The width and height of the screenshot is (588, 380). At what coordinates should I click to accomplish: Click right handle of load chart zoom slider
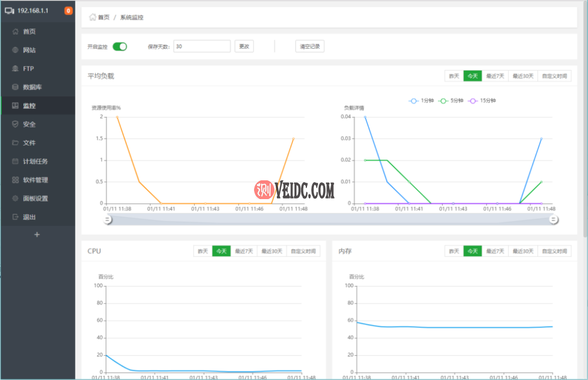tap(553, 220)
